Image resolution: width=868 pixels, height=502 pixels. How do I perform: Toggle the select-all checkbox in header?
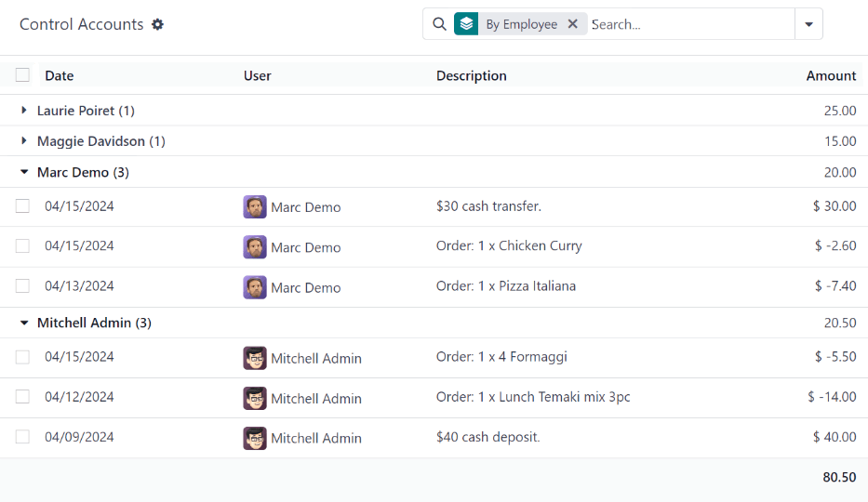coord(22,75)
